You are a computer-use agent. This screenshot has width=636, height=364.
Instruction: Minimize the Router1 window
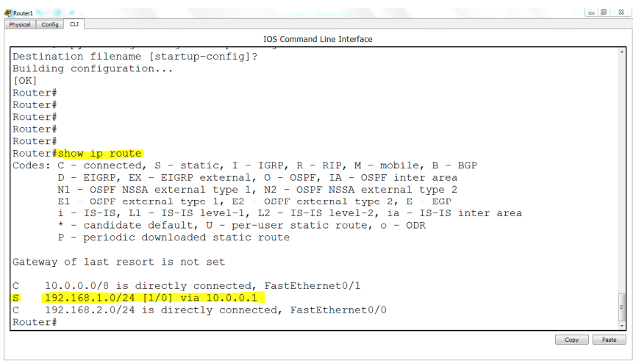[591, 13]
